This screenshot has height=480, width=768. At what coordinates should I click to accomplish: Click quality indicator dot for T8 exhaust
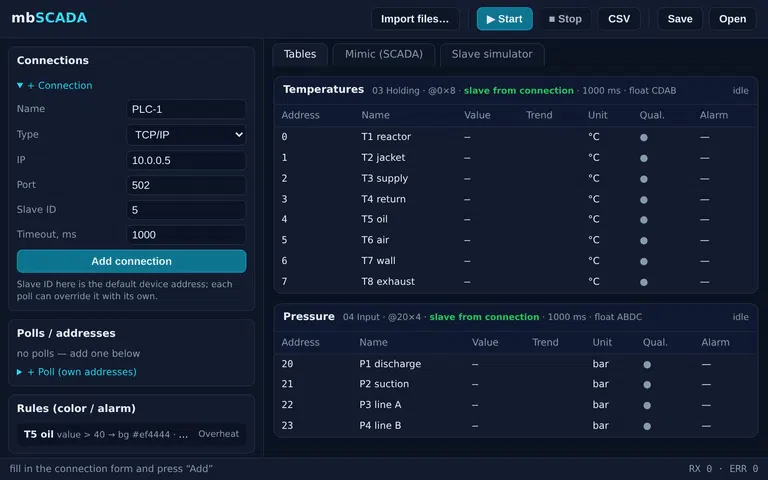(644, 282)
